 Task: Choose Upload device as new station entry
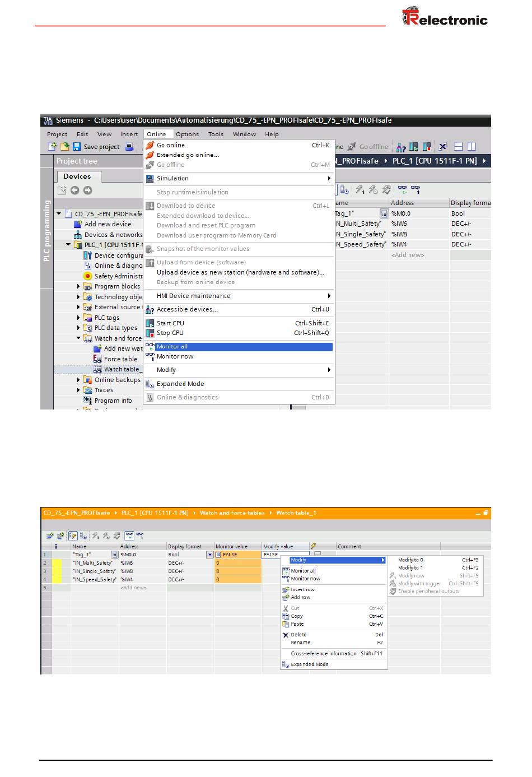click(239, 272)
